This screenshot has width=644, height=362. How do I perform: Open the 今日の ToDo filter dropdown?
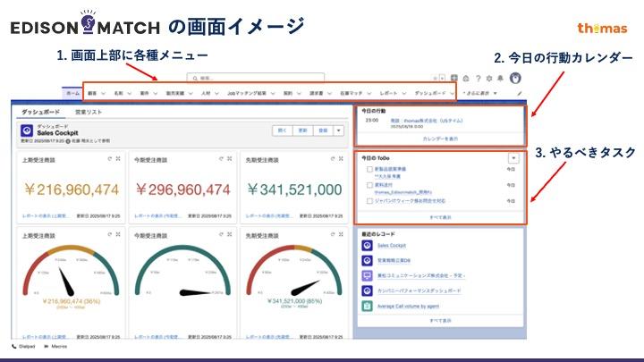click(x=513, y=157)
